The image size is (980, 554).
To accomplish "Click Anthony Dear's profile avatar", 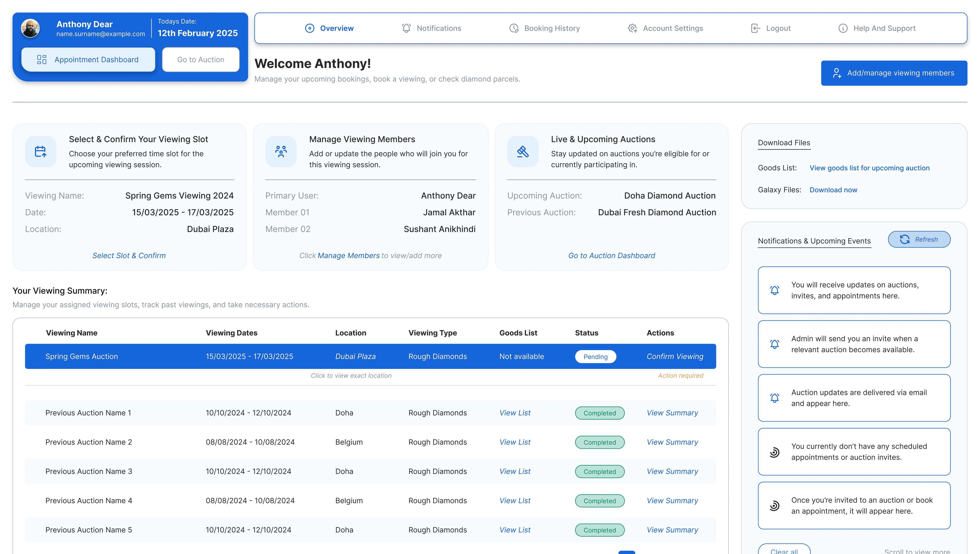I will pyautogui.click(x=30, y=28).
